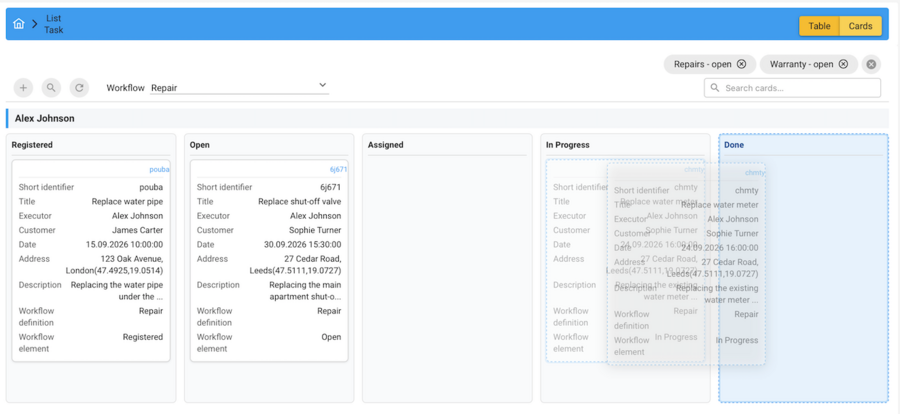Click the 'List Task' breadcrumb
This screenshot has height=414, width=900.
click(54, 24)
